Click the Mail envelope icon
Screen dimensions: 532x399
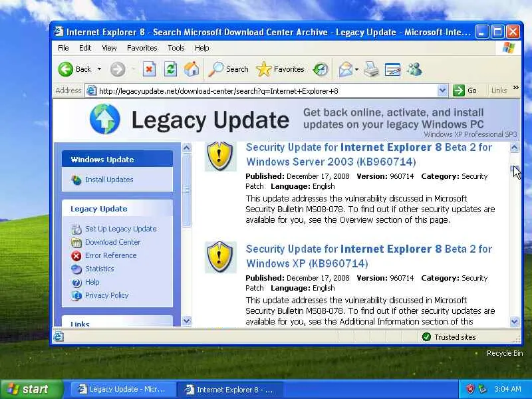tap(345, 70)
